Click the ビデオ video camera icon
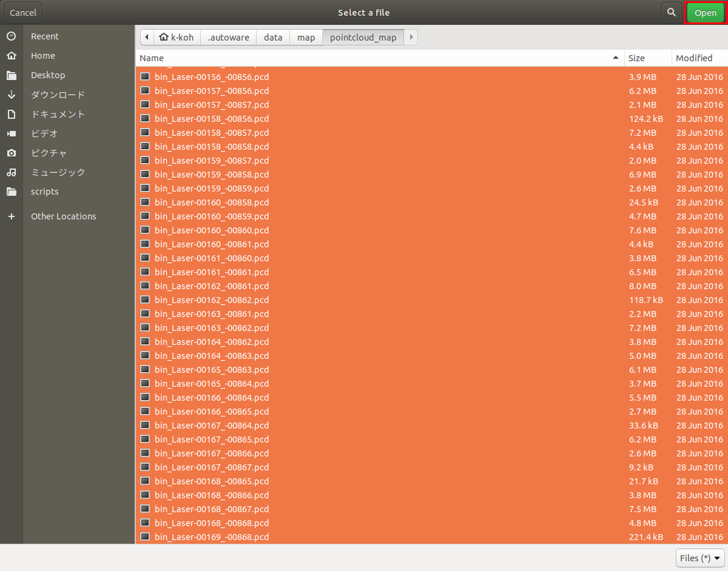The width and height of the screenshot is (728, 571). [x=11, y=133]
